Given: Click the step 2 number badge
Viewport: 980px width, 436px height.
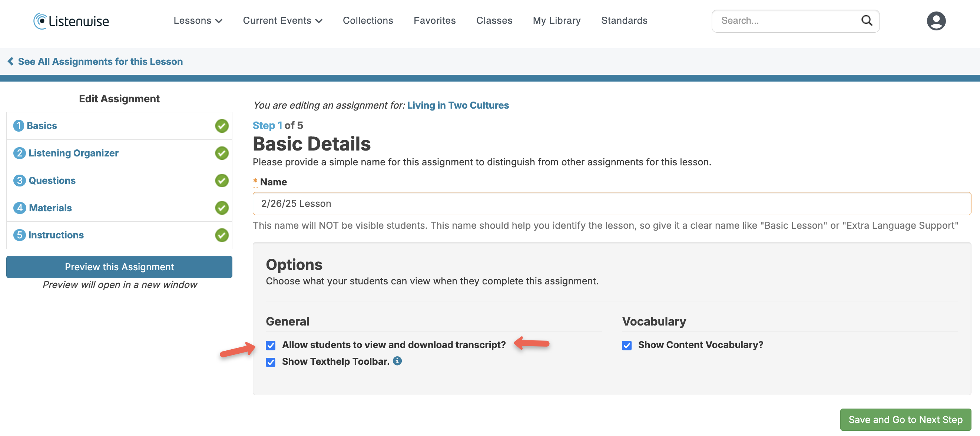Looking at the screenshot, I should (19, 153).
